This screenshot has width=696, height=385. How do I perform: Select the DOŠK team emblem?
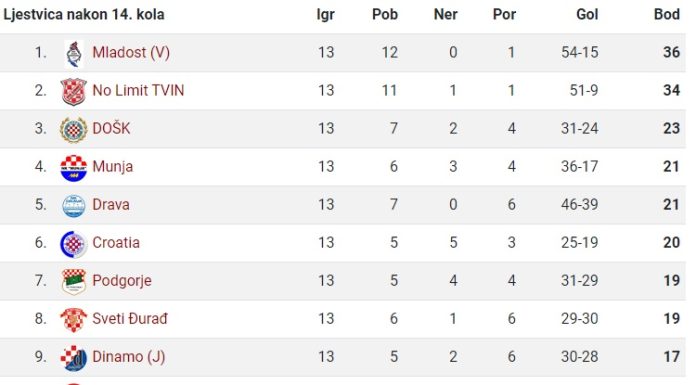73,130
